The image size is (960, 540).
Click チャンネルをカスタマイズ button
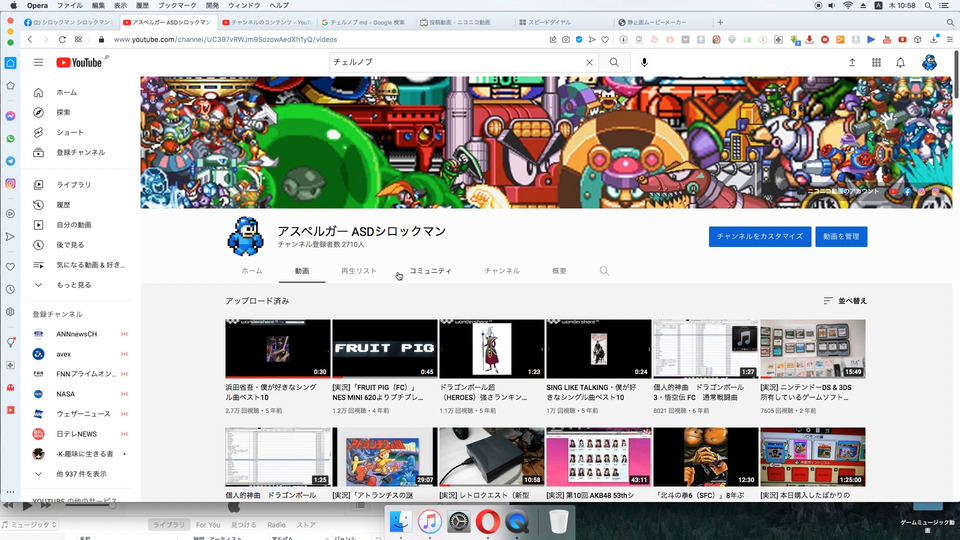coord(760,236)
